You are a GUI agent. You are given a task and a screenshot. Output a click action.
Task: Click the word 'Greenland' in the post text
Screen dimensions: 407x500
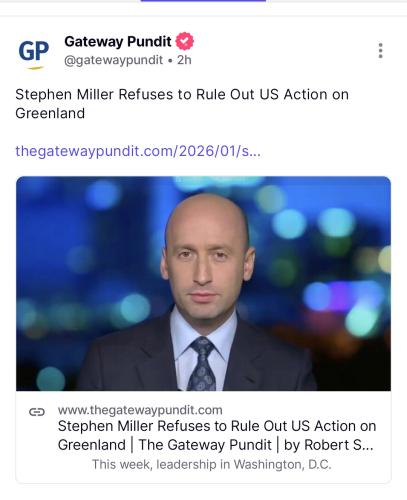coord(50,113)
